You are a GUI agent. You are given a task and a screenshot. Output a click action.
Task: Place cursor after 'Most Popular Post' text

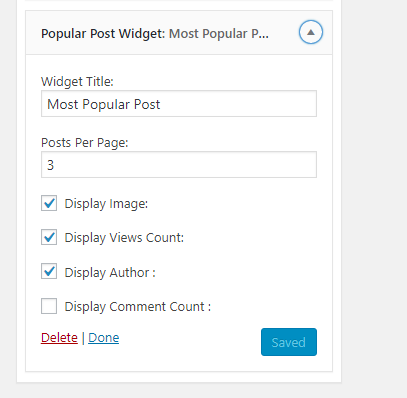coord(161,104)
